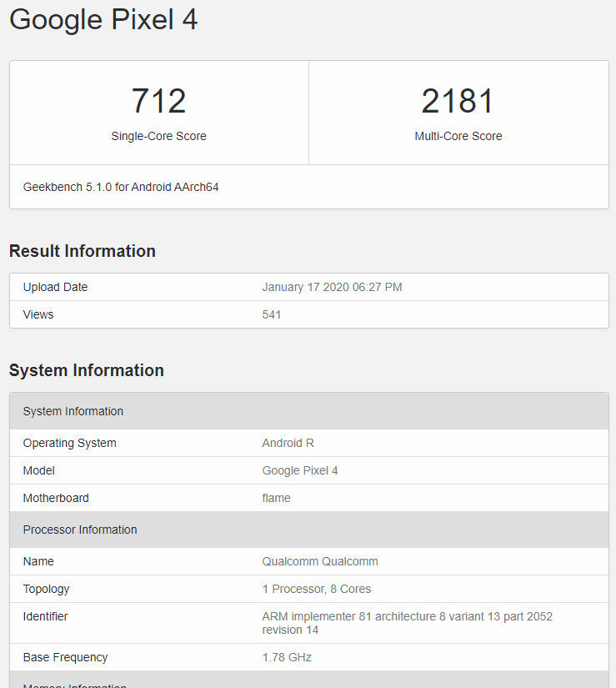Viewport: 616px width, 688px height.
Task: Click the 712 single-core score value
Action: pyautogui.click(x=158, y=101)
